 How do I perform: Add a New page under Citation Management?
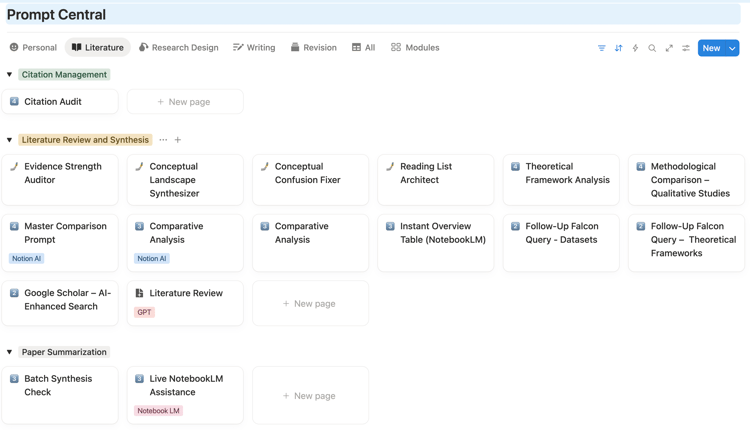(x=185, y=102)
